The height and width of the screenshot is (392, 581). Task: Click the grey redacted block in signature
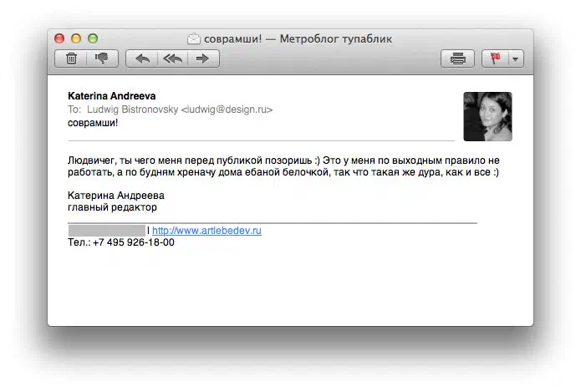coord(107,231)
